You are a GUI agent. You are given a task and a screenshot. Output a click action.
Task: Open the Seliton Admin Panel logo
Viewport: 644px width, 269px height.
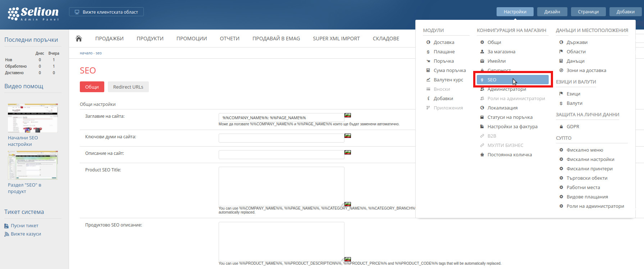[33, 14]
